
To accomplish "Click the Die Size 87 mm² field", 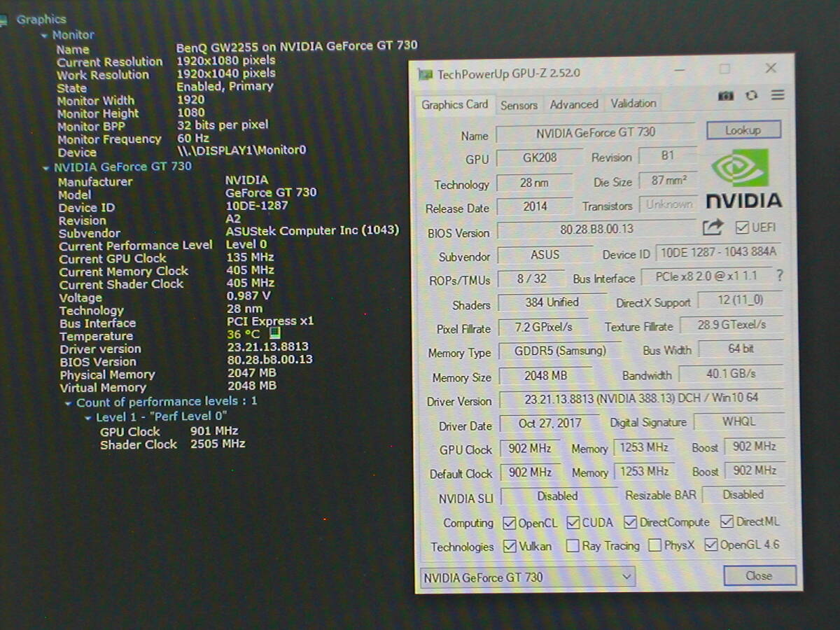I will [668, 181].
